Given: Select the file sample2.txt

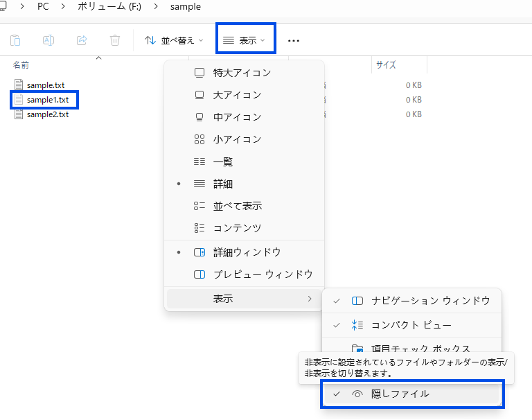Looking at the screenshot, I should click(x=48, y=114).
